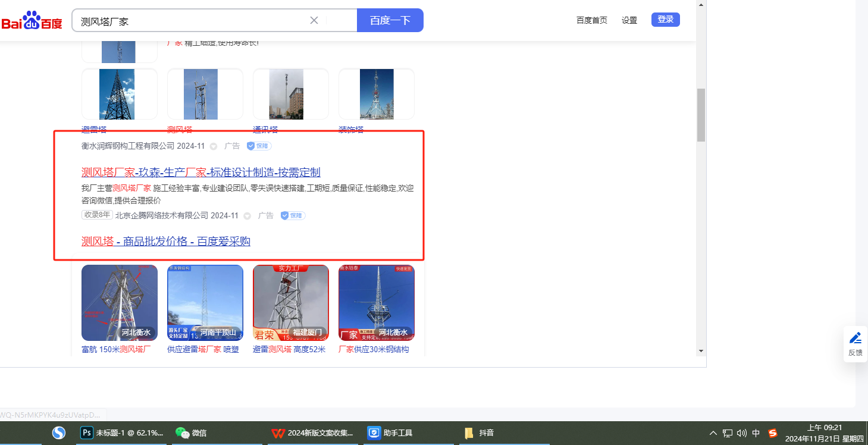This screenshot has height=445, width=868.
Task: Open 避雷测风塔 高度52米 product link
Action: (289, 349)
